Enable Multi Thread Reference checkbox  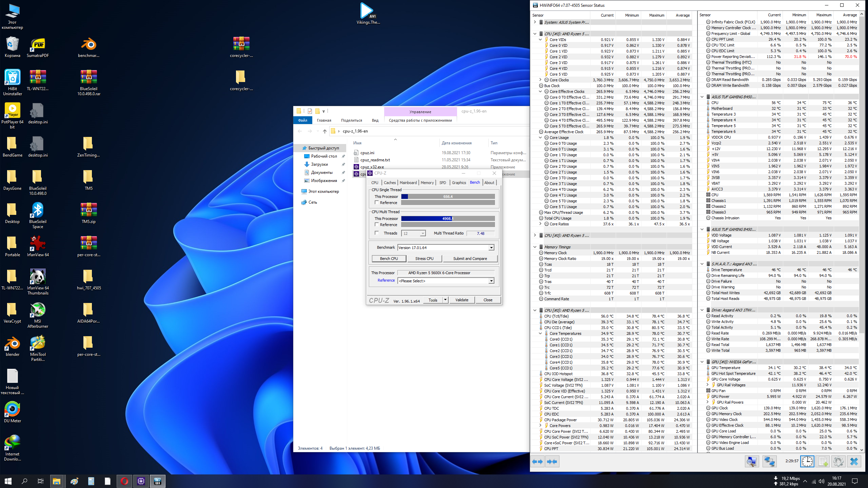tap(377, 225)
